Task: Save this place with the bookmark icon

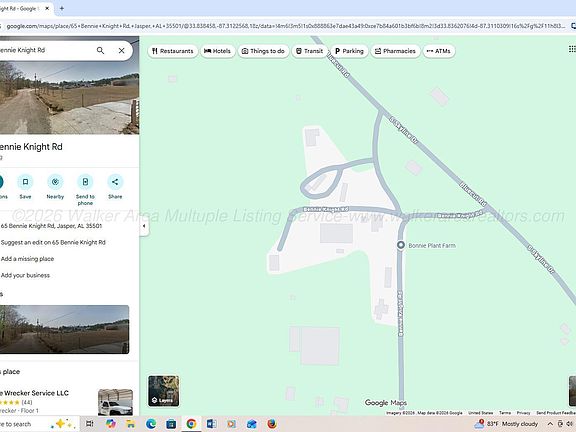Action: coord(25,182)
